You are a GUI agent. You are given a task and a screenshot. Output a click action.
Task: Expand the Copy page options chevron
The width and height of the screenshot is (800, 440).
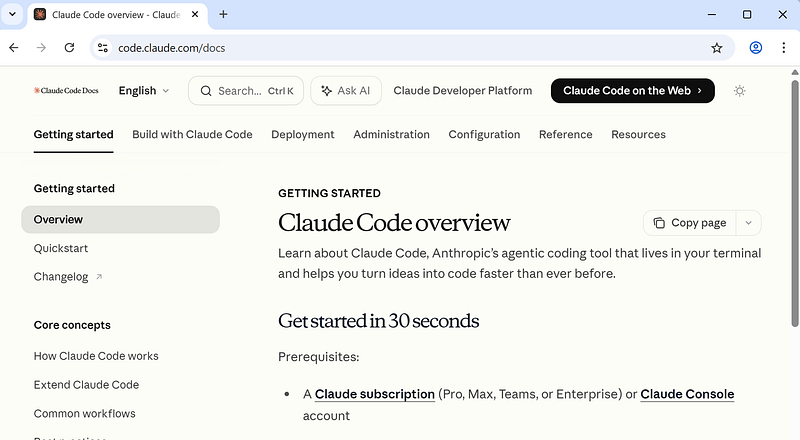749,223
